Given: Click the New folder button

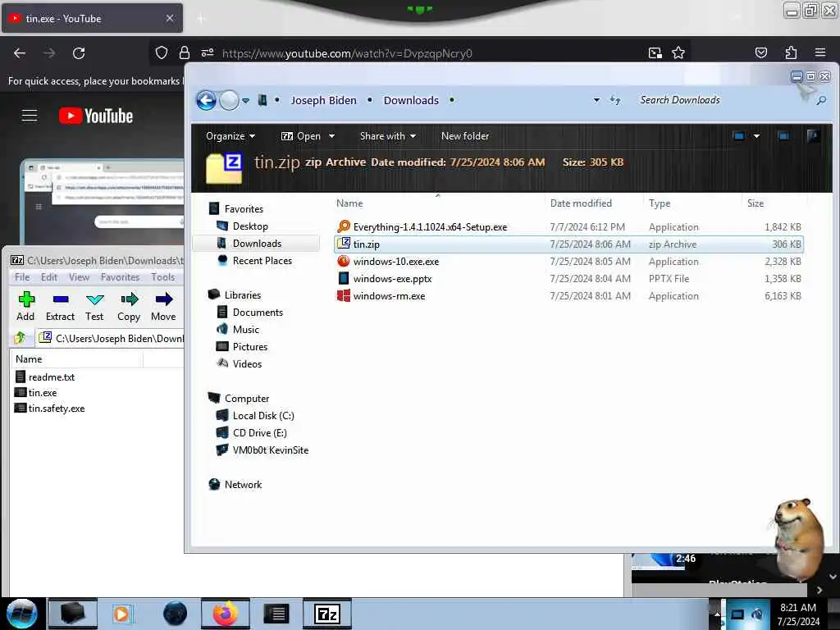Looking at the screenshot, I should [465, 136].
